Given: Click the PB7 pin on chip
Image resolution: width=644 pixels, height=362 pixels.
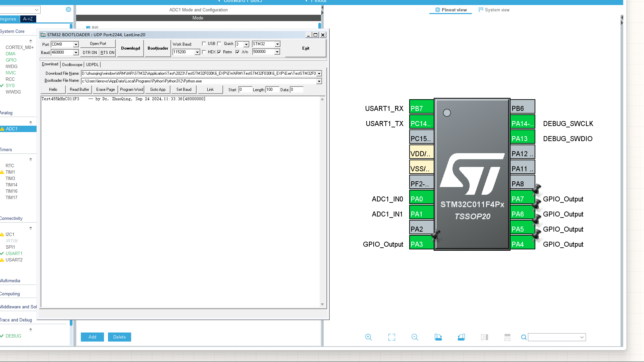Looking at the screenshot, I should 422,107.
